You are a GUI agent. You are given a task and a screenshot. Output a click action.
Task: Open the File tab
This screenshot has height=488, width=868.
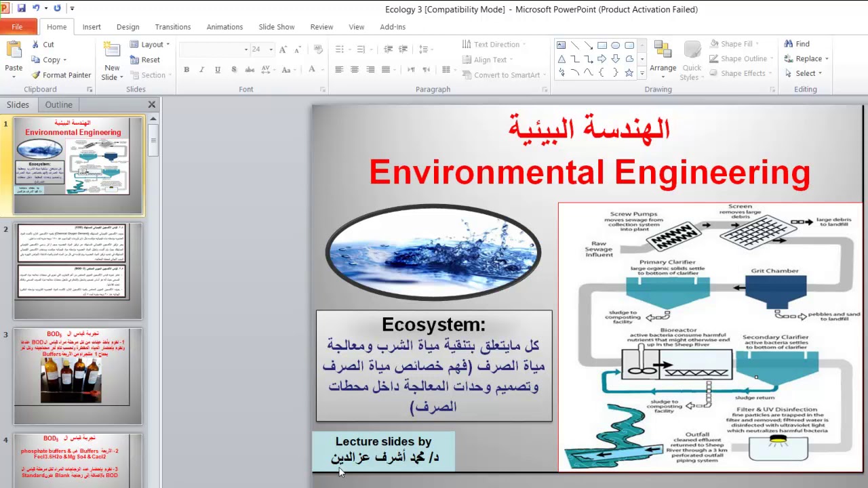(x=18, y=27)
